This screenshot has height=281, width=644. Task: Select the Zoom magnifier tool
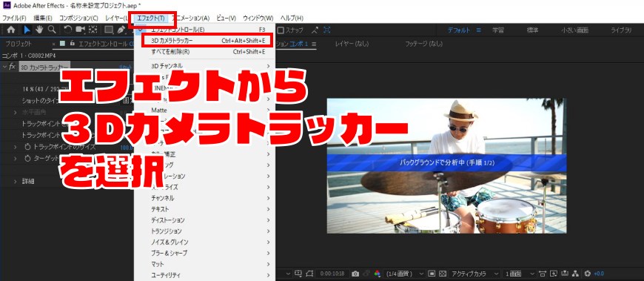pos(51,30)
